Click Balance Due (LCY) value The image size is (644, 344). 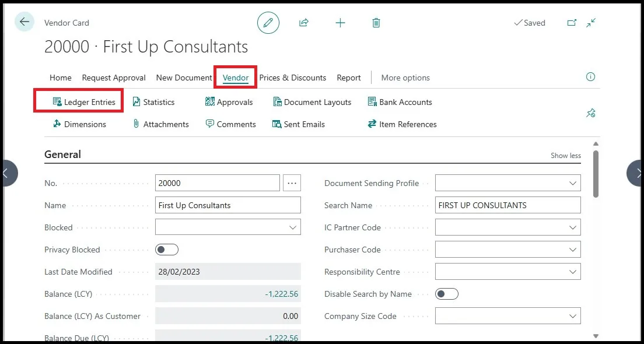click(x=281, y=338)
